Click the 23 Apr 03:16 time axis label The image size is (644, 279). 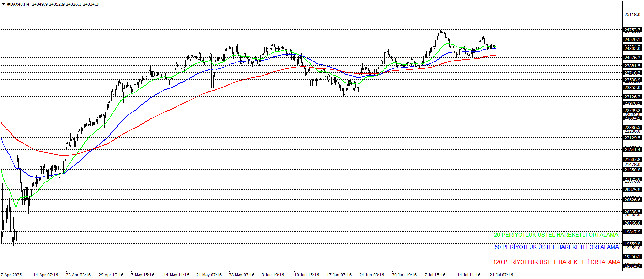coord(78,275)
